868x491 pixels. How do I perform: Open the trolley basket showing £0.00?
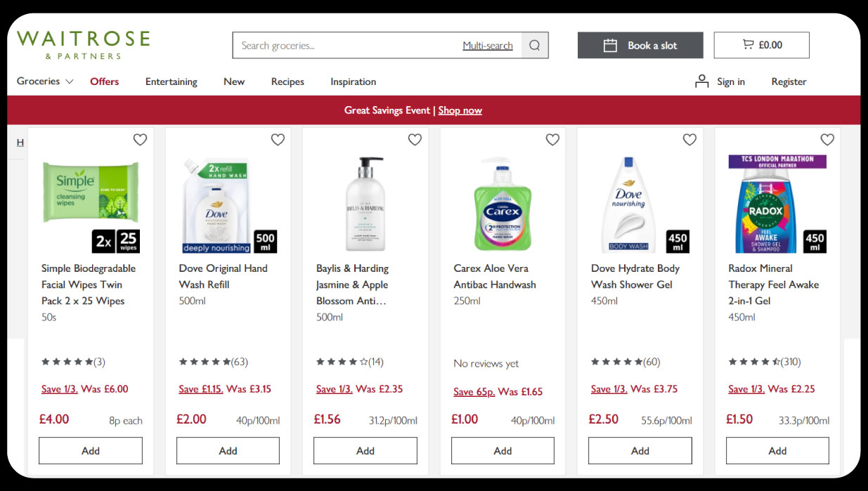pos(761,45)
